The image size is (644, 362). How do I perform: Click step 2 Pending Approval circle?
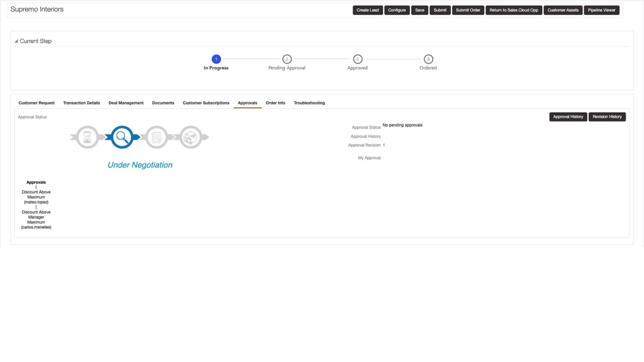[x=287, y=59]
